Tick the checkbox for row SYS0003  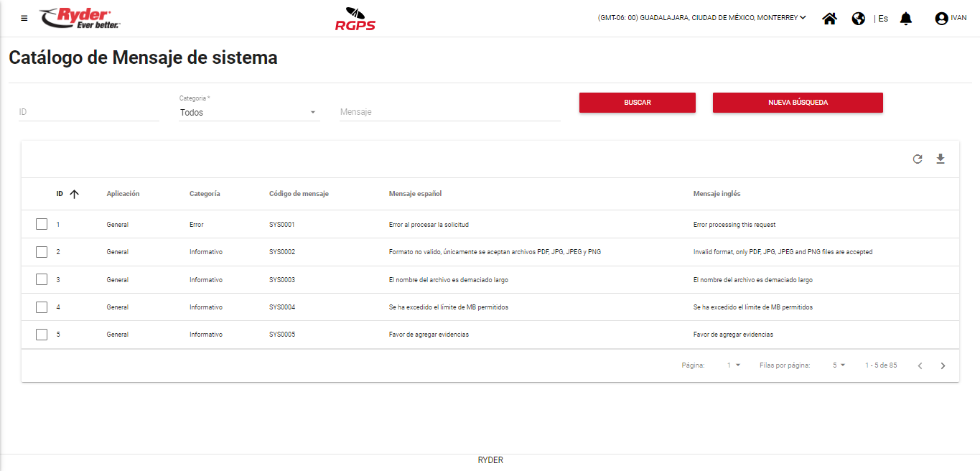point(42,280)
